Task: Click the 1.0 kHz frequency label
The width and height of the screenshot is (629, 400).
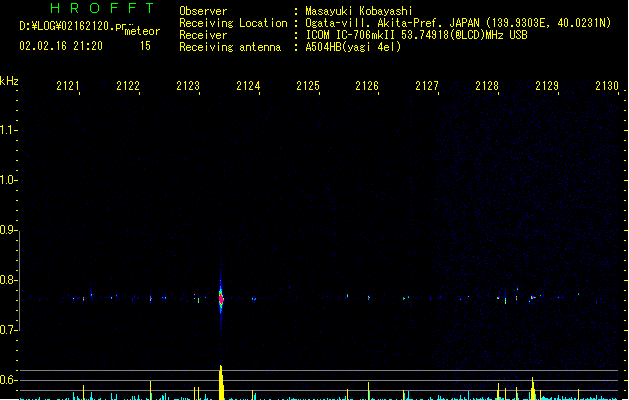Action: click(8, 180)
